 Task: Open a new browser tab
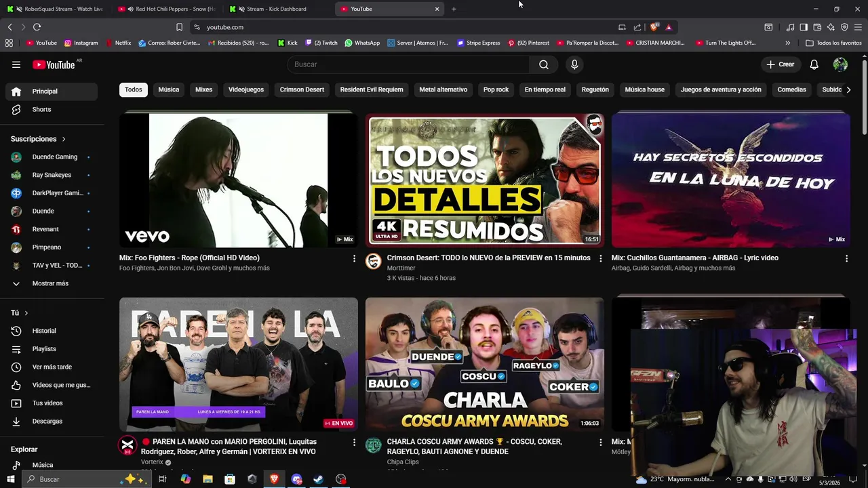pyautogui.click(x=454, y=9)
